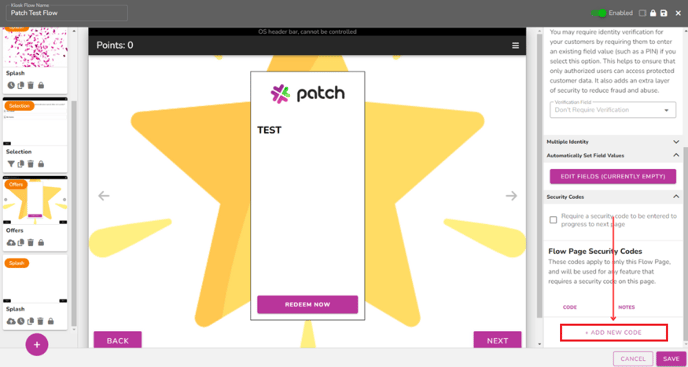Toggle the Enabled switch off

pyautogui.click(x=598, y=13)
